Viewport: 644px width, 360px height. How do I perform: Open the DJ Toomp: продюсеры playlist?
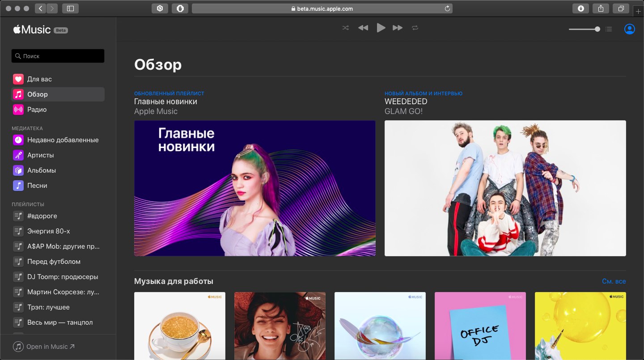coord(58,277)
